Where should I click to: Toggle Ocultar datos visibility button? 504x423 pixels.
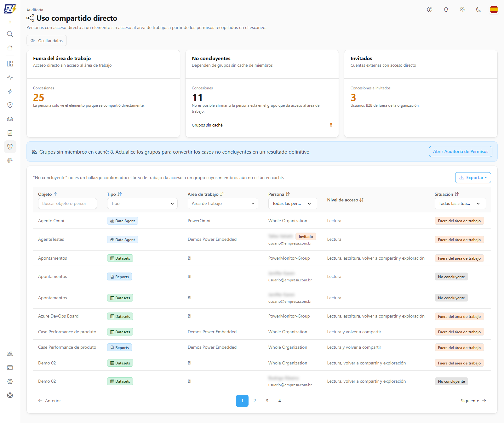click(47, 41)
